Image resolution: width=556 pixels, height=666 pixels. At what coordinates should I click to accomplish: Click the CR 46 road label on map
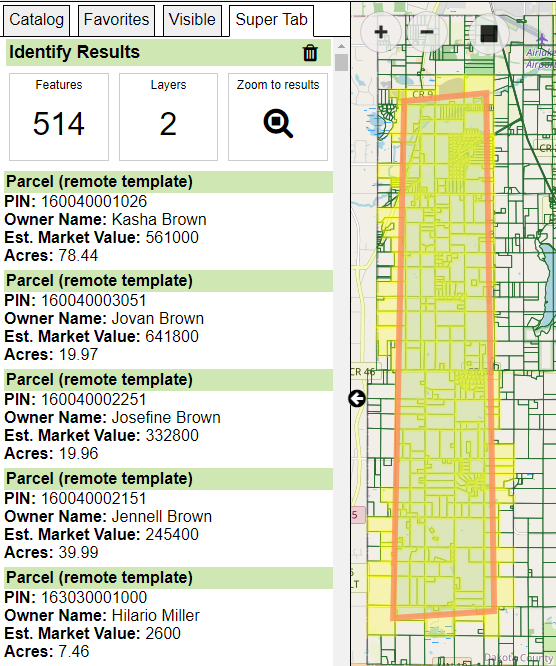coord(363,372)
